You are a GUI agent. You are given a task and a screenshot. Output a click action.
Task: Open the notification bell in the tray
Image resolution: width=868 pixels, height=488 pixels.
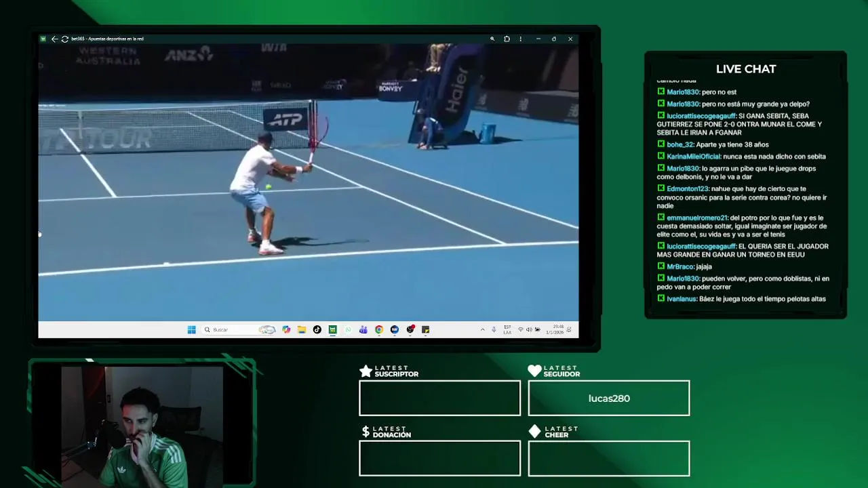570,330
